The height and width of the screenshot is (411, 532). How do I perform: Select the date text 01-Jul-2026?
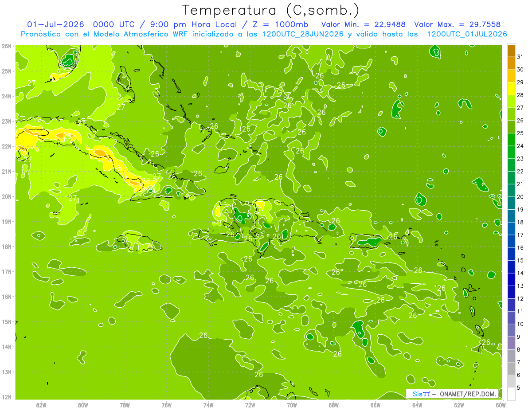[55, 24]
